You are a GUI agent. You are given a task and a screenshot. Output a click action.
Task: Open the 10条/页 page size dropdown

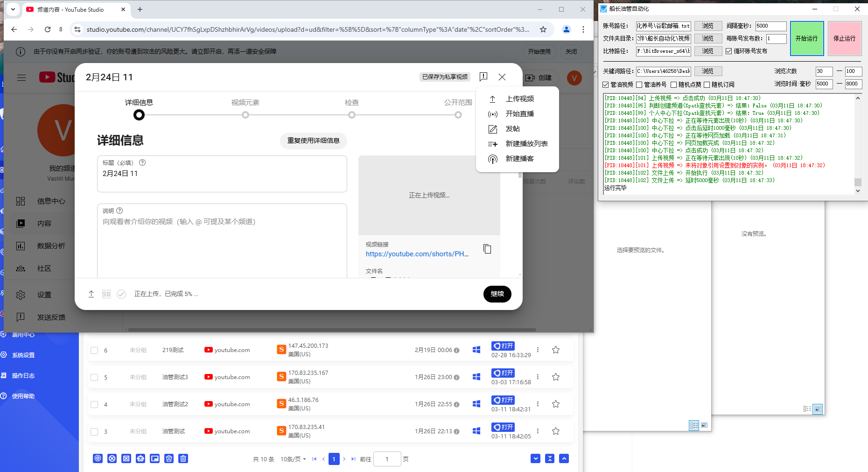click(x=293, y=459)
